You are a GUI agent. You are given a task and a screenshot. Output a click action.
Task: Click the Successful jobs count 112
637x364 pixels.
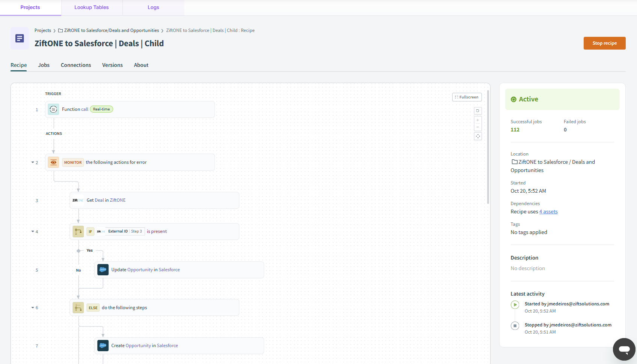tap(515, 130)
